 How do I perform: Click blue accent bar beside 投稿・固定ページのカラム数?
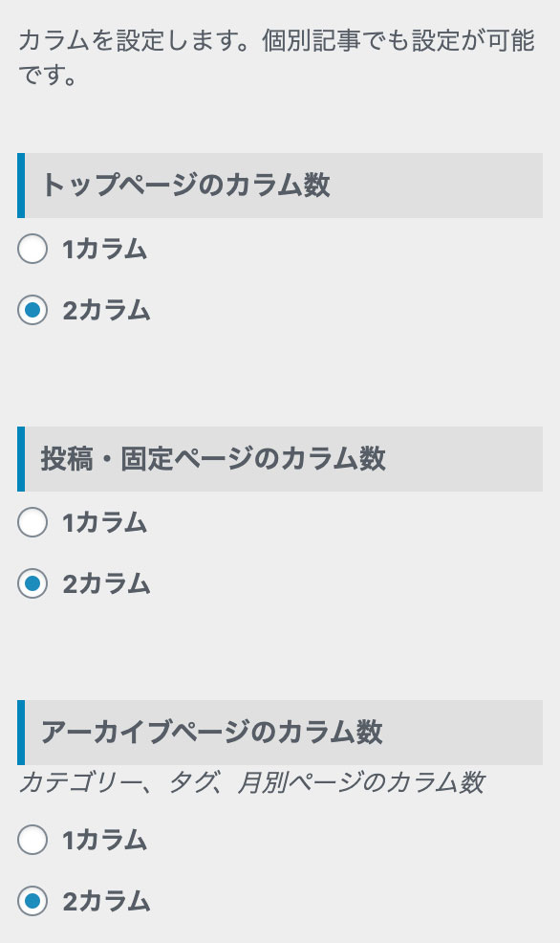pyautogui.click(x=21, y=459)
